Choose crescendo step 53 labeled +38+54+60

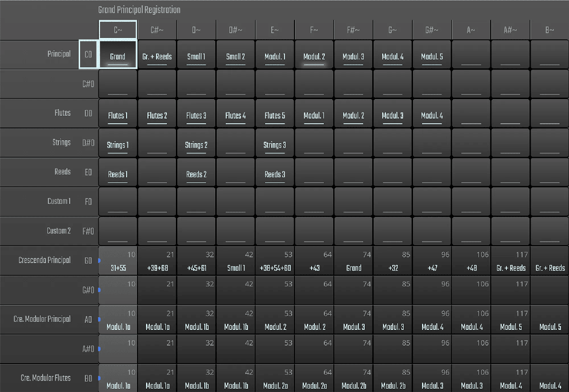[275, 261]
